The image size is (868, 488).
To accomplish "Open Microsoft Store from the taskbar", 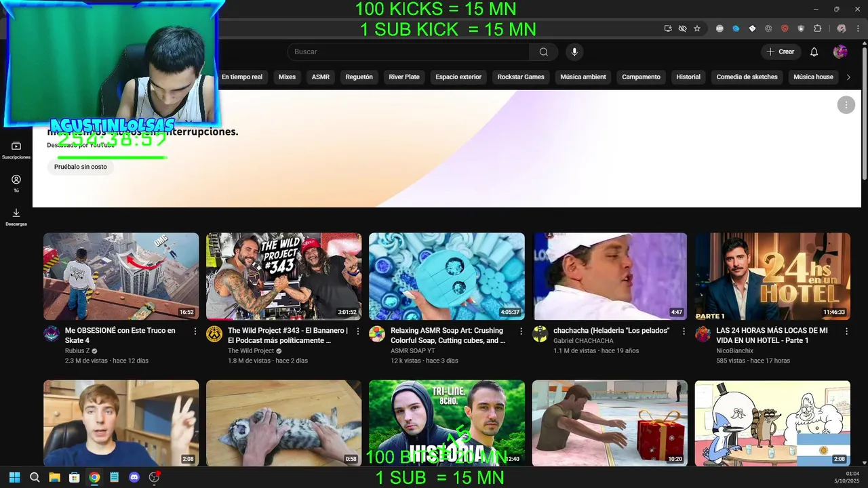I will 75,477.
